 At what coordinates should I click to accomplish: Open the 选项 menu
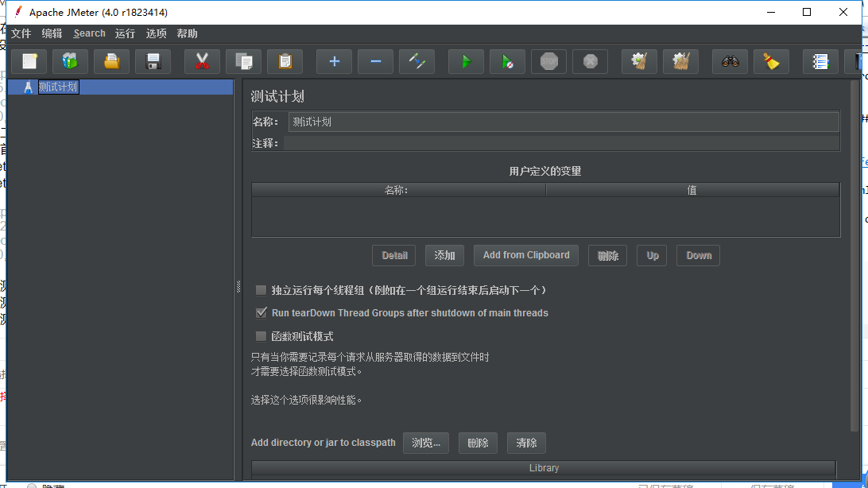(x=156, y=33)
